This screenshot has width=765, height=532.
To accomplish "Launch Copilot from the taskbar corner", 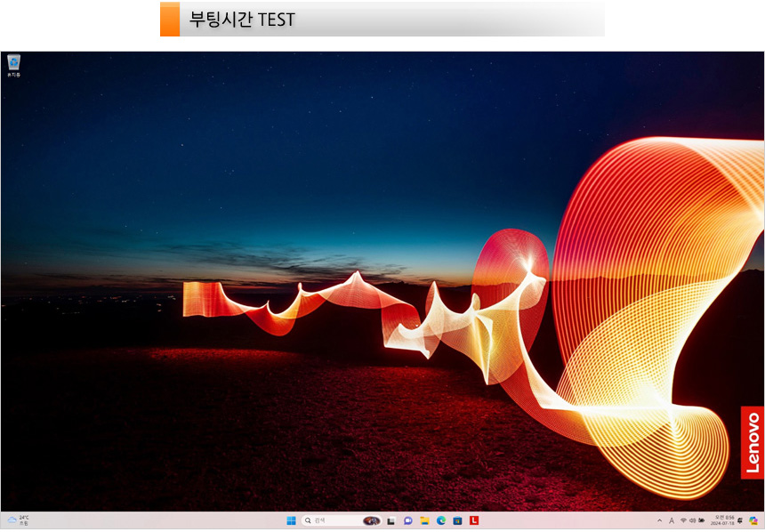I will pos(753,520).
